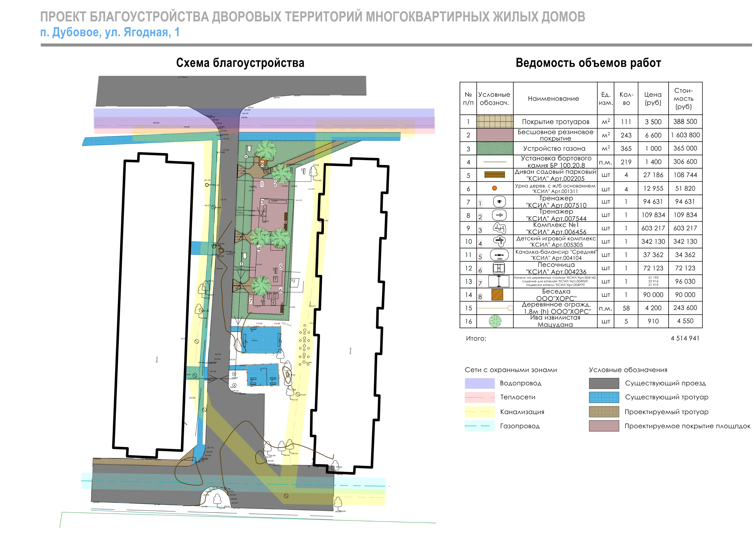Click the heading Схема благоустройства
Screen dimensions: 756x534
240,62
